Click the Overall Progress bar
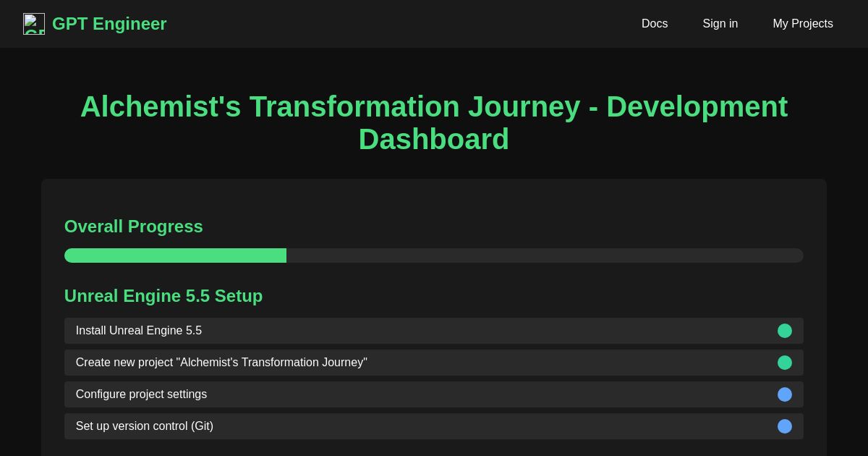The width and height of the screenshot is (868, 456). coord(434,256)
